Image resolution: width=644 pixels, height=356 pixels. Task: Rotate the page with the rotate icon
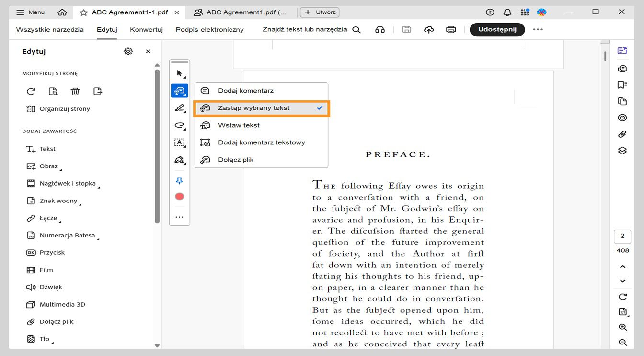[x=31, y=91]
